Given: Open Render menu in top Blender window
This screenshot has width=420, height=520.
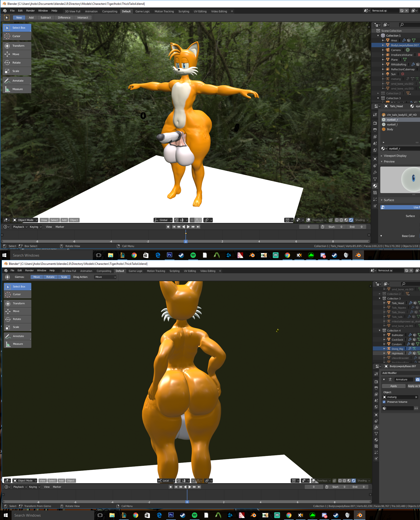Looking at the screenshot, I should [x=31, y=11].
